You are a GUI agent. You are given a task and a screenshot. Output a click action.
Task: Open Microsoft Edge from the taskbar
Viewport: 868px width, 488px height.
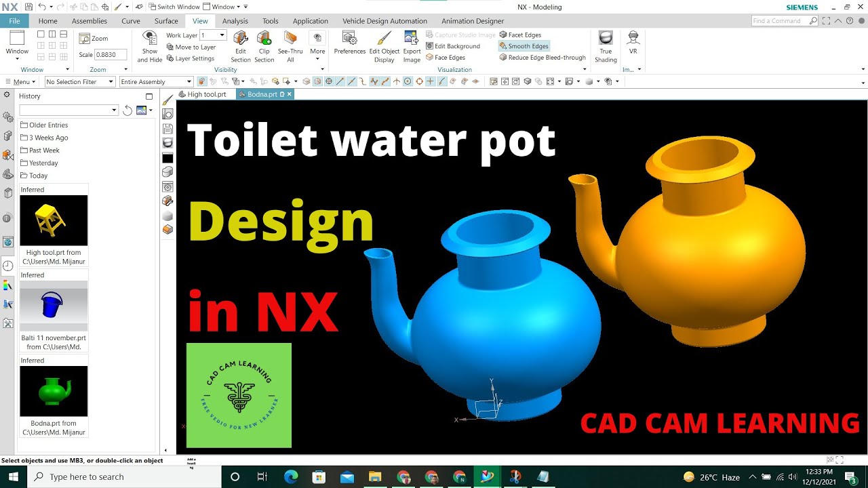click(x=291, y=476)
